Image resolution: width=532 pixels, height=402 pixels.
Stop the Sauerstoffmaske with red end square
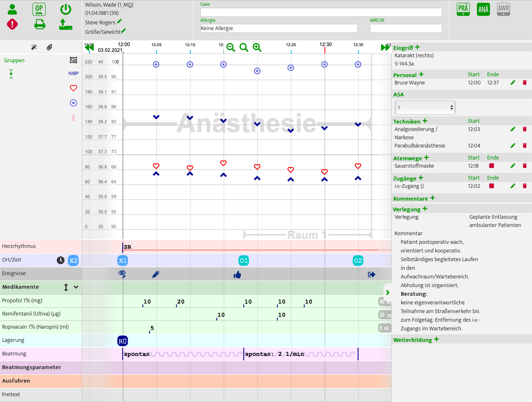tap(491, 166)
